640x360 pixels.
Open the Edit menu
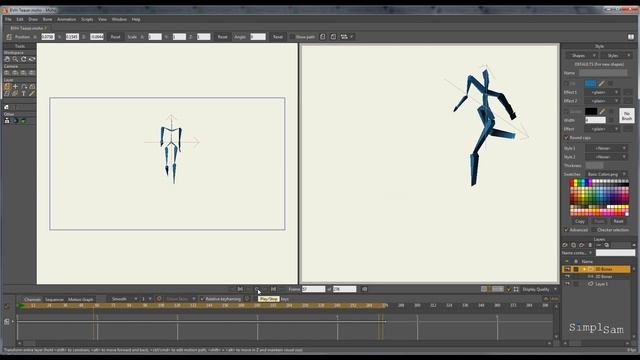[20, 19]
